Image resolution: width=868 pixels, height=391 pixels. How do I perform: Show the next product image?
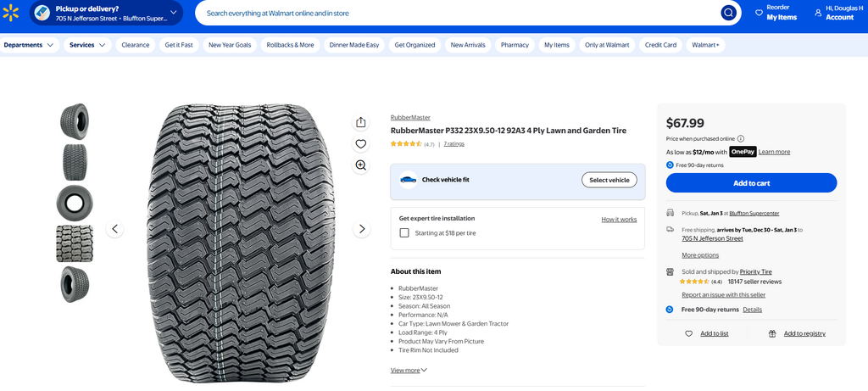coord(362,229)
